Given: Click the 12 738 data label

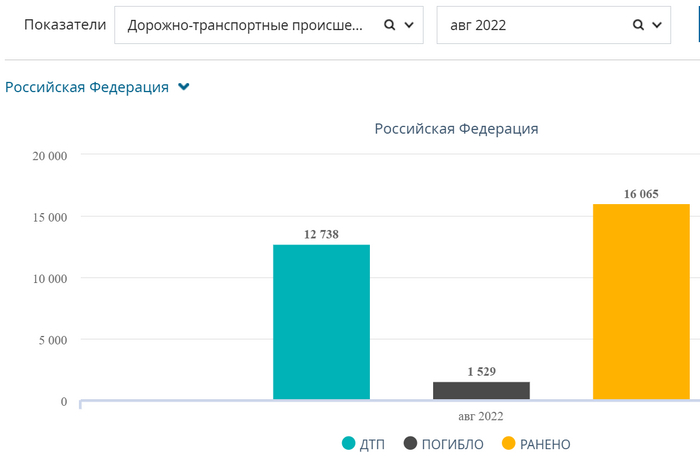Looking at the screenshot, I should tap(322, 234).
